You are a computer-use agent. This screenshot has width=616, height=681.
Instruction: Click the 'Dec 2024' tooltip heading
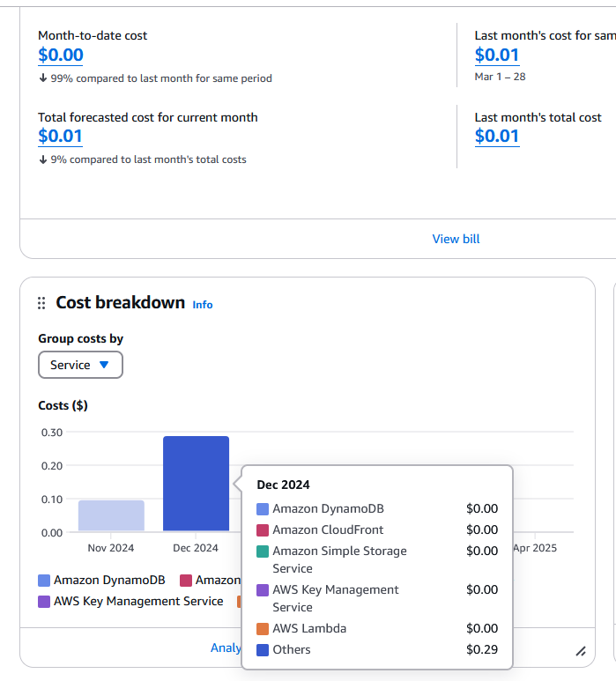[283, 485]
